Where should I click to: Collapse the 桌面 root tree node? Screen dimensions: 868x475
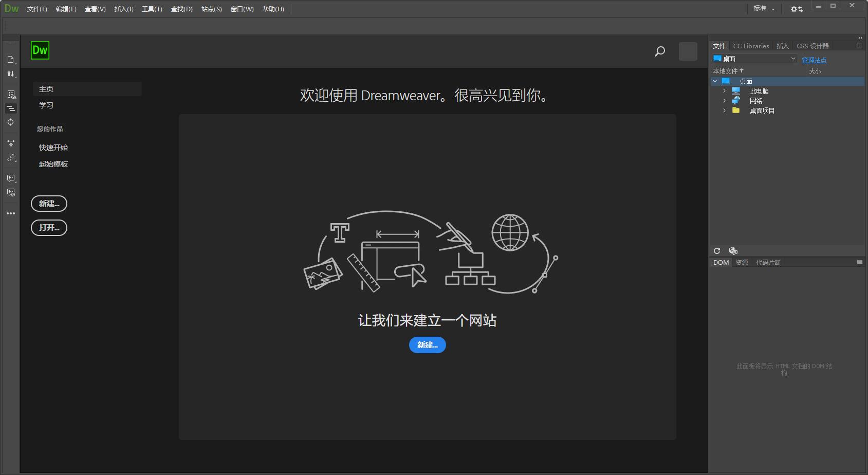(715, 81)
